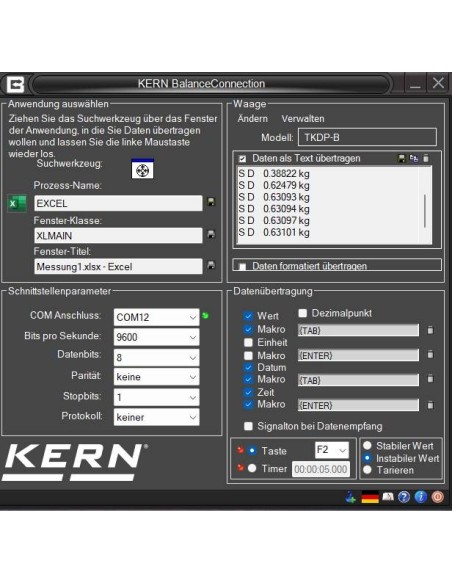452x584 pixels.
Task: Open the Datenbits dropdown
Action: (x=156, y=358)
